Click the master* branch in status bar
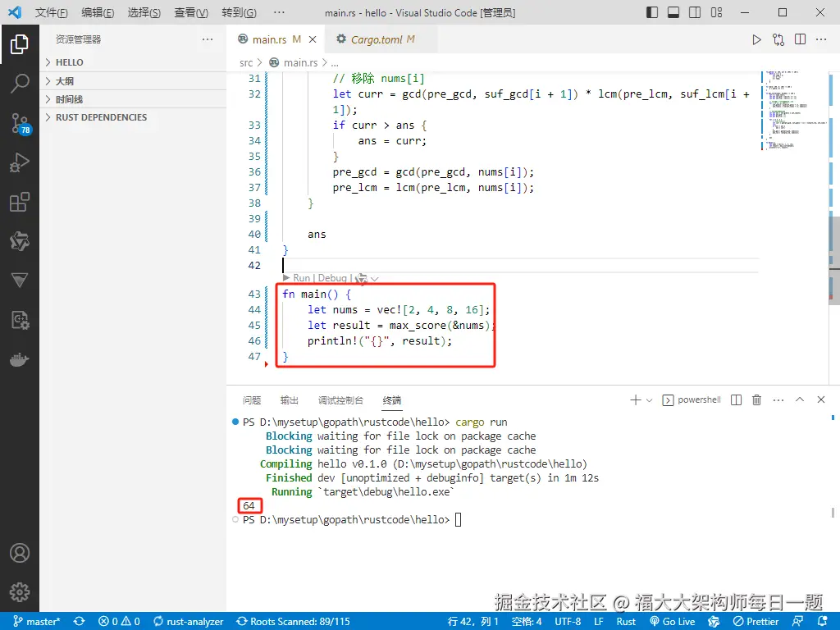 coord(37,622)
